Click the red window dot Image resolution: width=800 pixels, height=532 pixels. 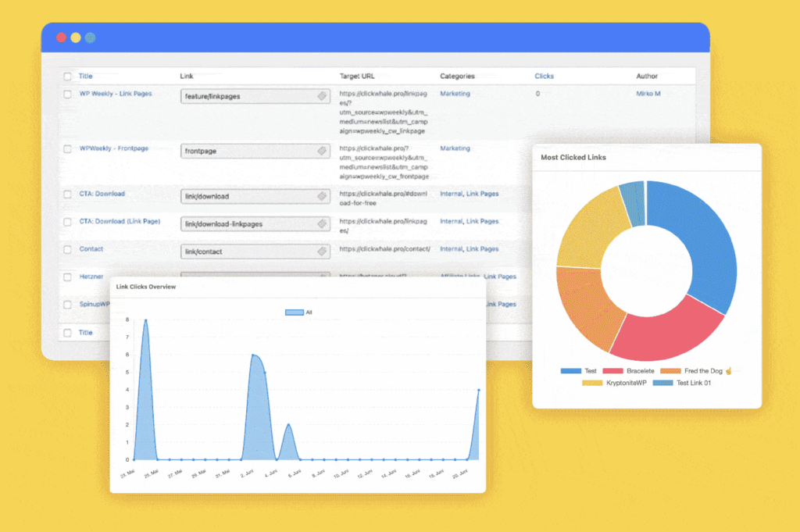[x=61, y=37]
